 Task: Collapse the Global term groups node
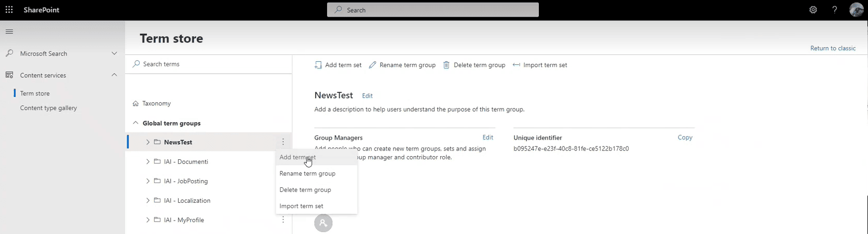pos(135,123)
